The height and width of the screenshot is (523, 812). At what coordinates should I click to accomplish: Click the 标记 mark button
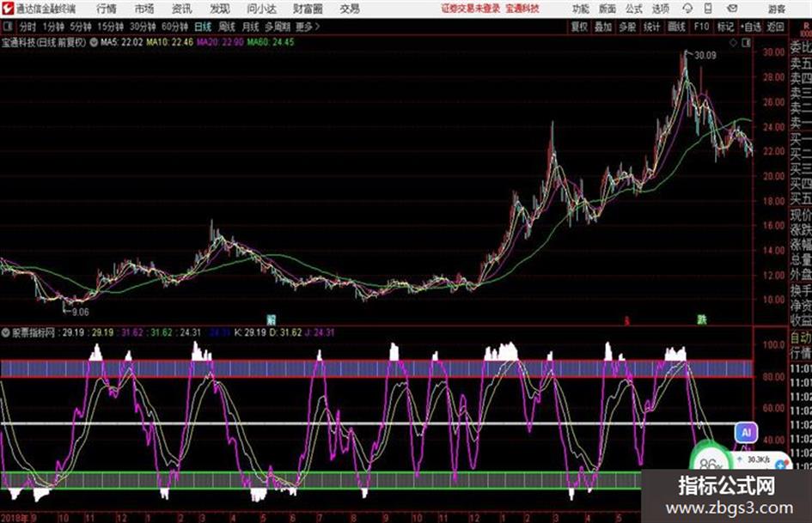click(x=725, y=27)
